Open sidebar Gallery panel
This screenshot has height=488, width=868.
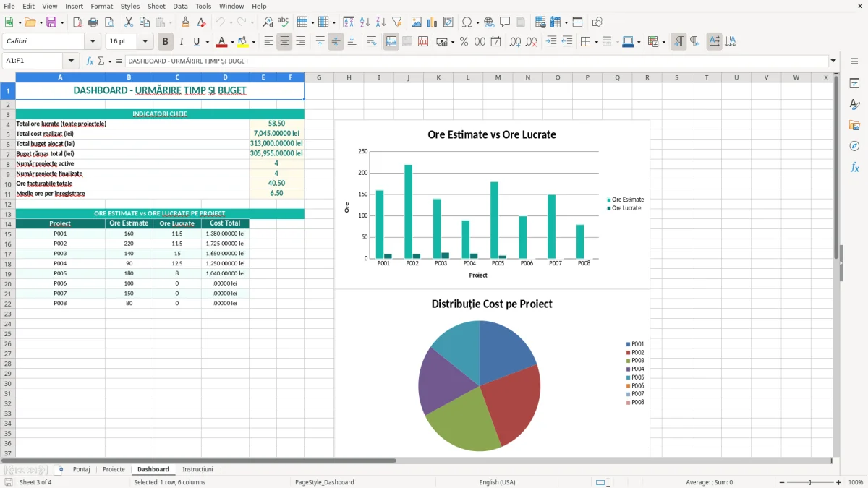coord(854,126)
